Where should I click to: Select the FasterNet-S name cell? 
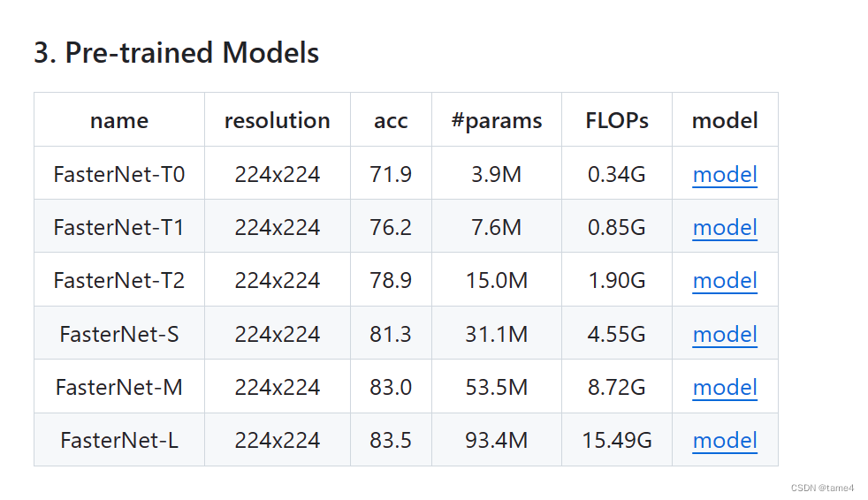(119, 334)
